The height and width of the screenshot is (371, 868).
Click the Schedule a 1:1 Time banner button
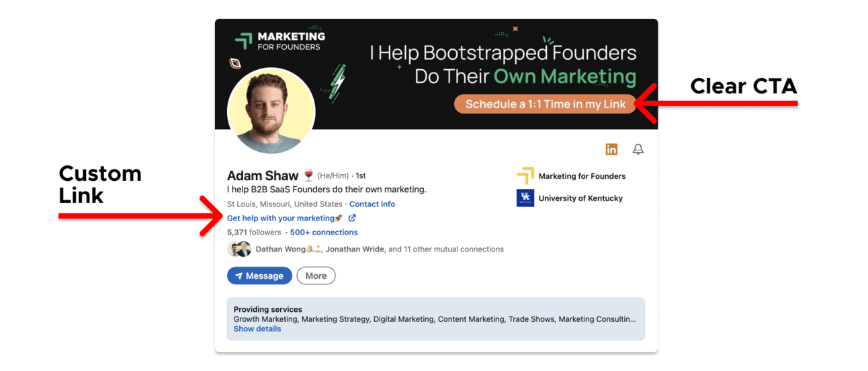tap(546, 104)
